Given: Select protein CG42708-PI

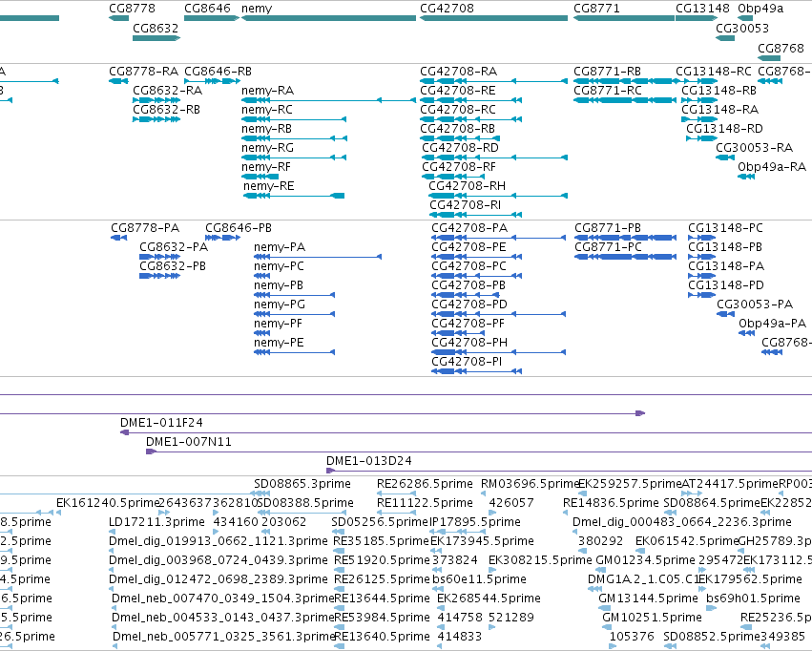Looking at the screenshot, I should 467,362.
